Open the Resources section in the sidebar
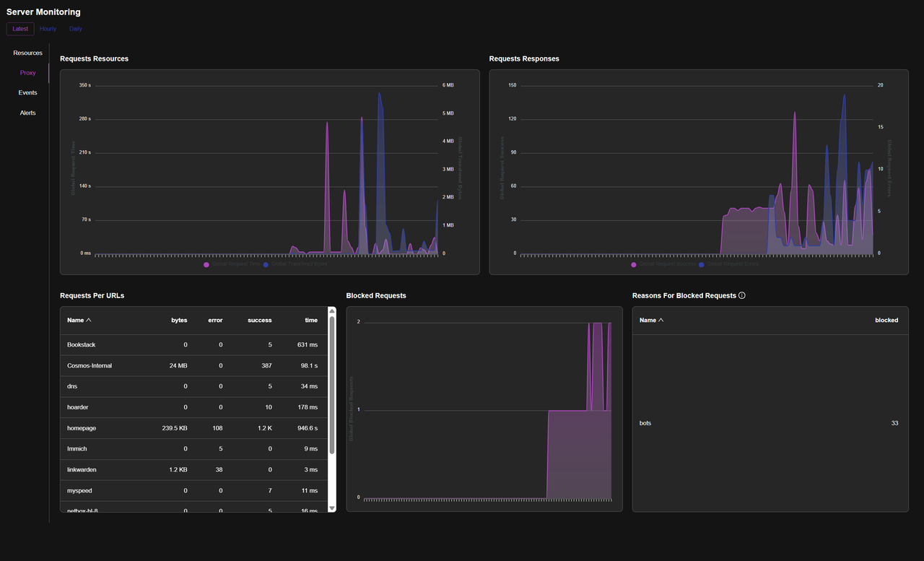924x561 pixels. tap(27, 53)
